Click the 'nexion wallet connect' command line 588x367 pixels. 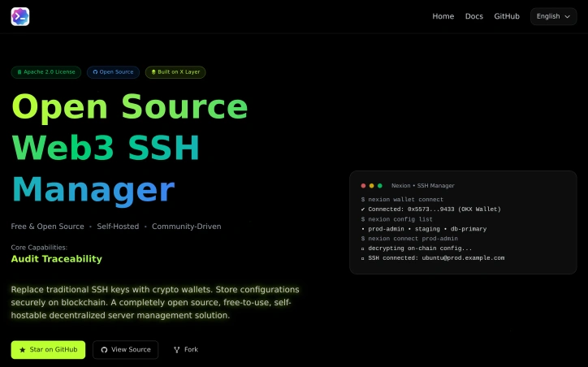(402, 200)
